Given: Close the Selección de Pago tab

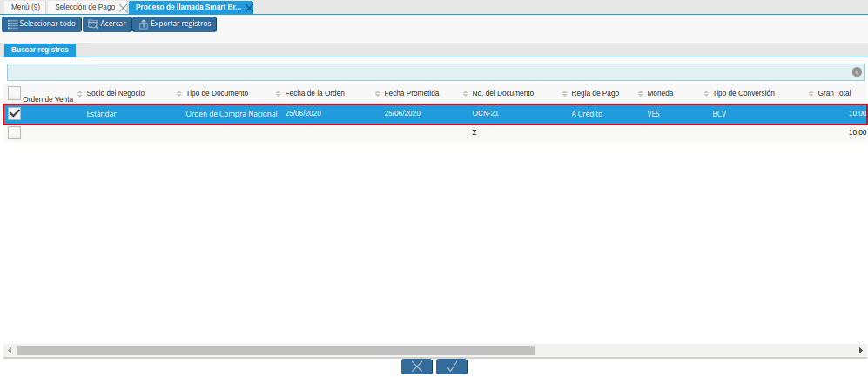Looking at the screenshot, I should [123, 9].
